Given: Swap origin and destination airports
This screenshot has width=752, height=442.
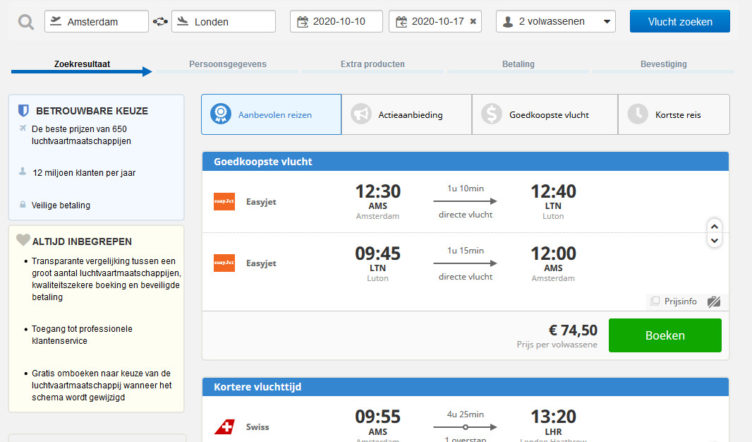Looking at the screenshot, I should point(159,22).
